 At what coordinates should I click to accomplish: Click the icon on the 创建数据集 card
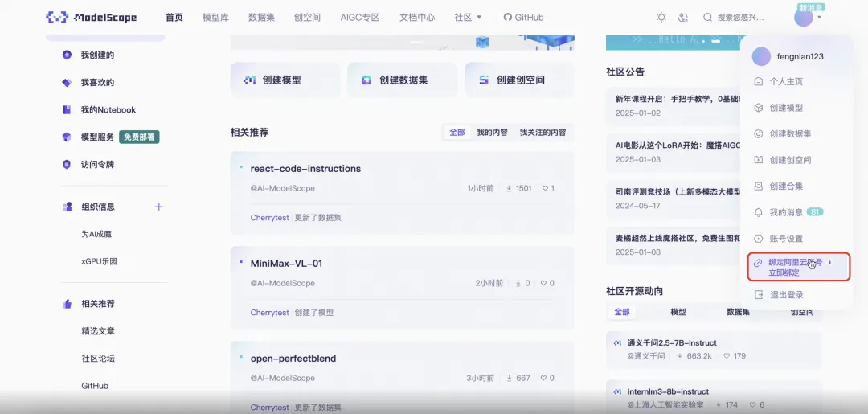coord(366,80)
